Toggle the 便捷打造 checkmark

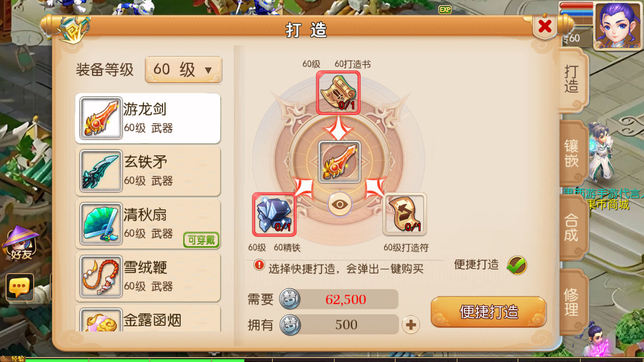click(x=517, y=265)
